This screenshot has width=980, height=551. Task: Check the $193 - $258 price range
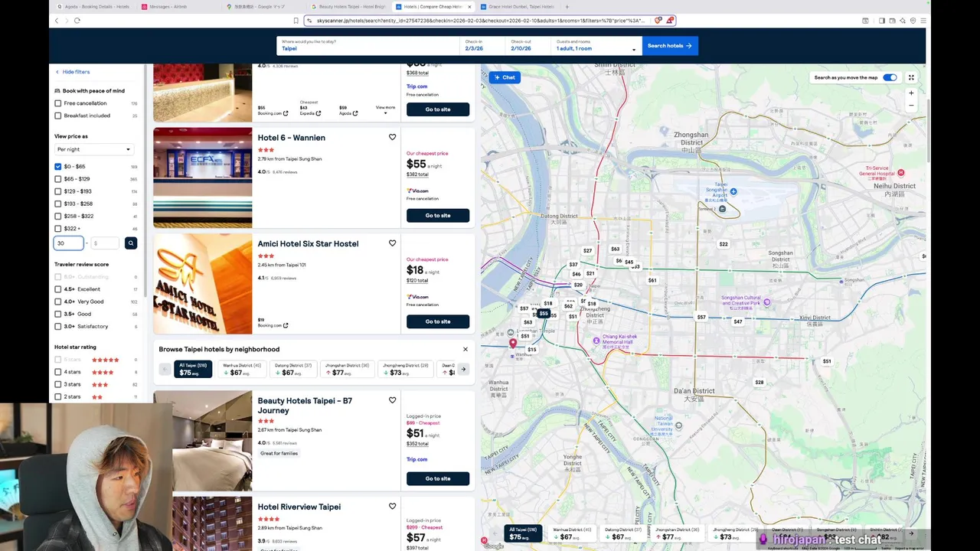58,204
